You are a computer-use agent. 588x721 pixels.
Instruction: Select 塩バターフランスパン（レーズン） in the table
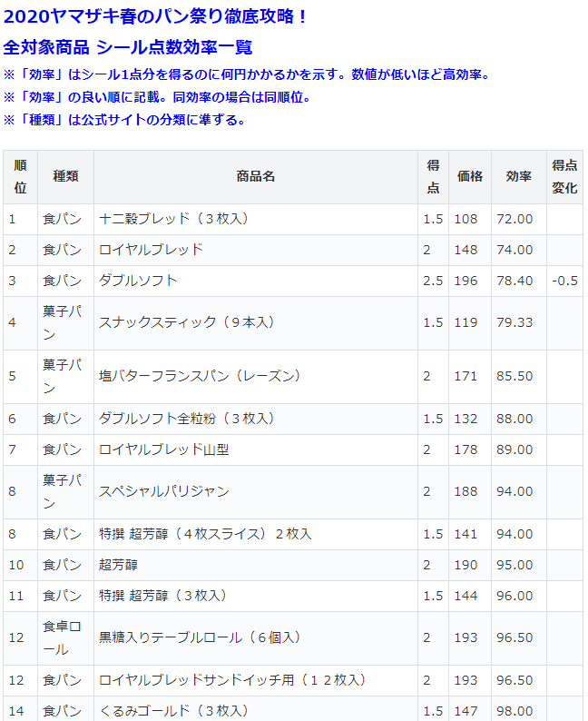pos(200,376)
